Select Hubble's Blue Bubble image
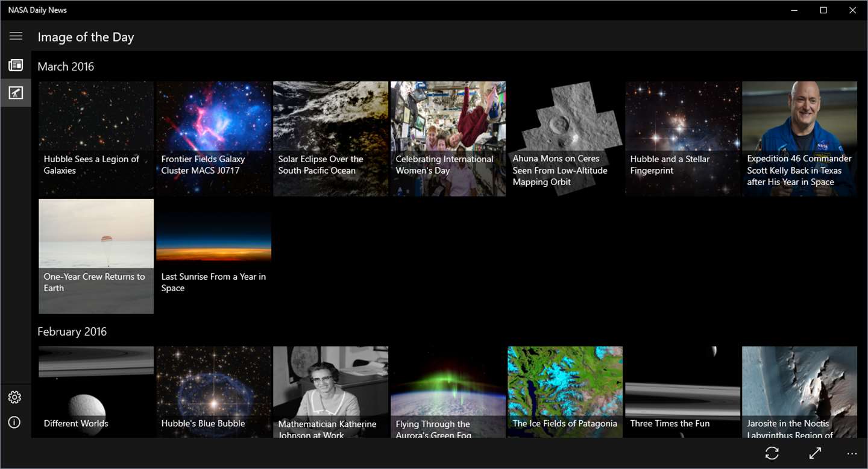 coord(213,392)
